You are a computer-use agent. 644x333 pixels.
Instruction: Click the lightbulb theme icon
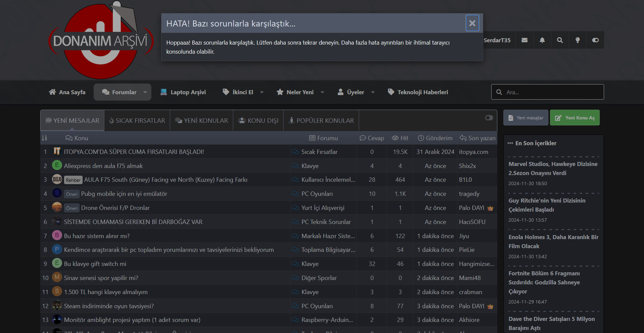(578, 40)
